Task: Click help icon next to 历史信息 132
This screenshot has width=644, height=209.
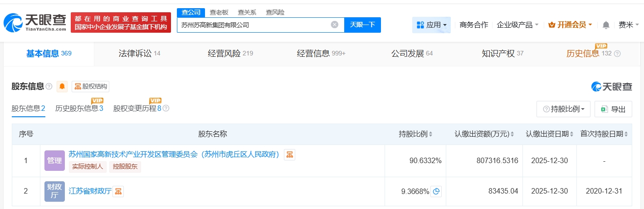Action: point(617,54)
